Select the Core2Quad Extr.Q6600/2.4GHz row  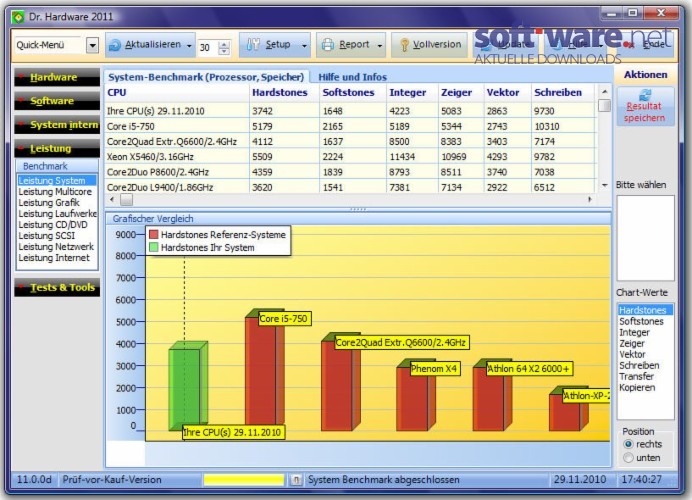pyautogui.click(x=350, y=142)
